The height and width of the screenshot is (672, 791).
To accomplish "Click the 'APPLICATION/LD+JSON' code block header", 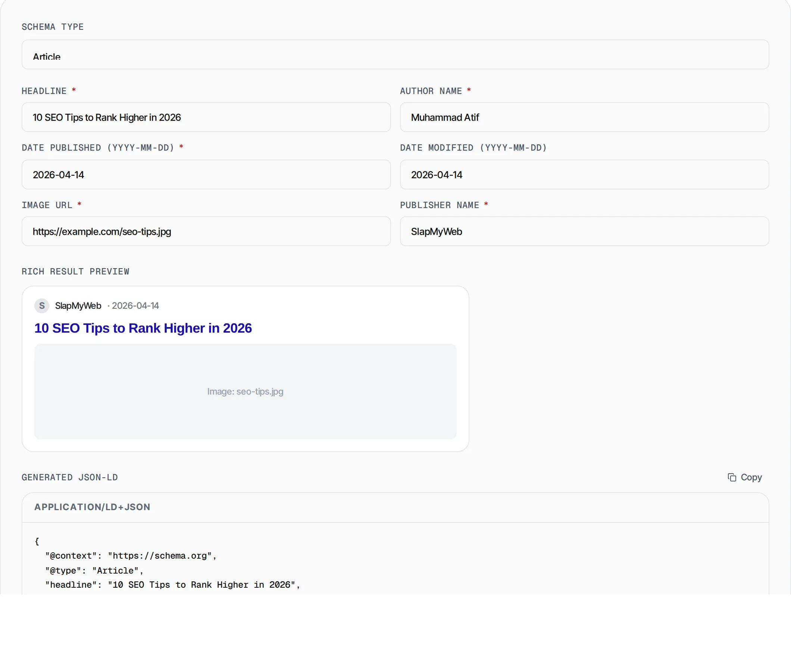I will 395,507.
